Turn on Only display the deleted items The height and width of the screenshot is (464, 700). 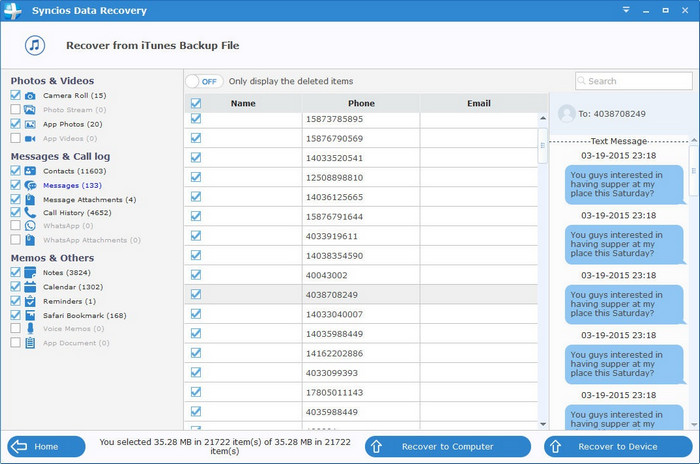point(204,81)
